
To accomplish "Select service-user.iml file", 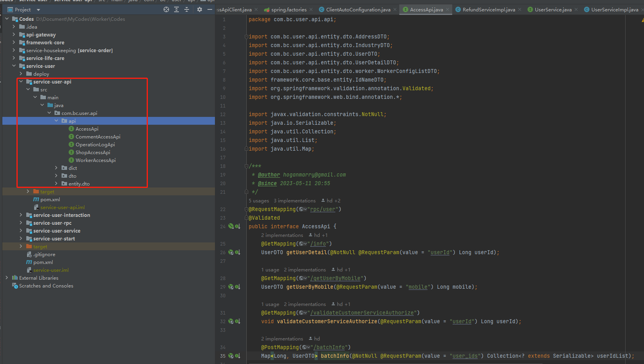I will click(x=51, y=270).
